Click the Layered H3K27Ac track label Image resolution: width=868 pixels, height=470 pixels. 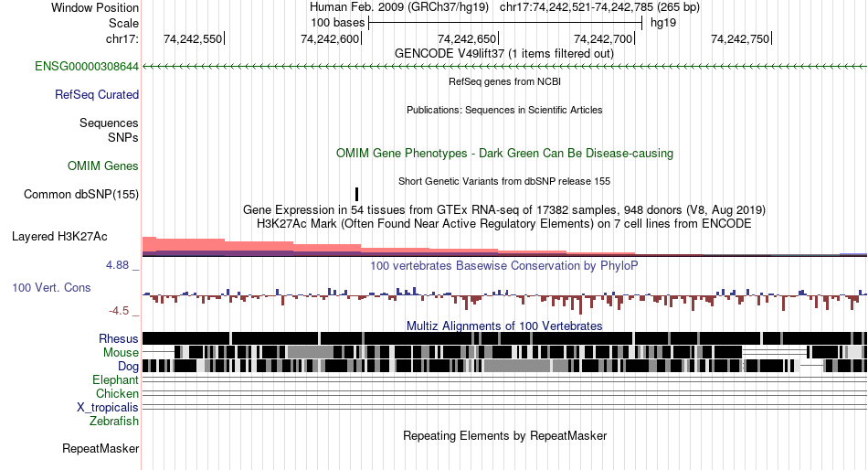point(59,237)
